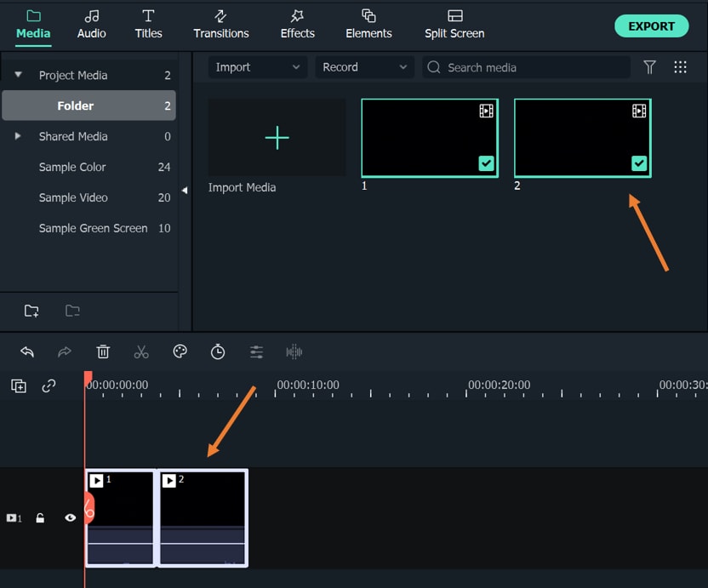Select timeline clip 1
708x588 pixels.
click(121, 517)
